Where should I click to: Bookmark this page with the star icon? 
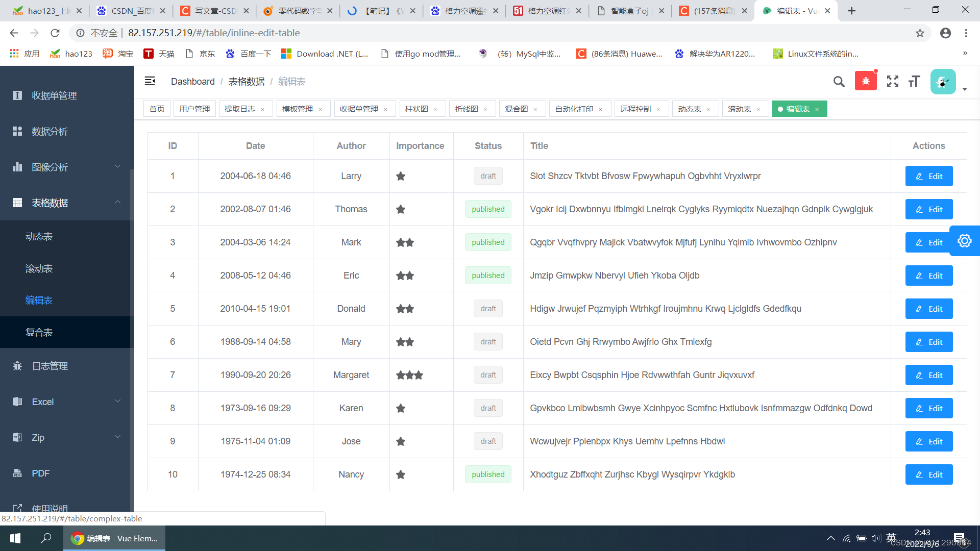pyautogui.click(x=920, y=33)
